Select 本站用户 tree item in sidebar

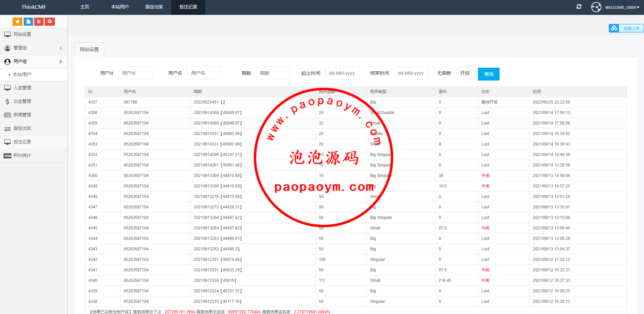click(x=22, y=74)
